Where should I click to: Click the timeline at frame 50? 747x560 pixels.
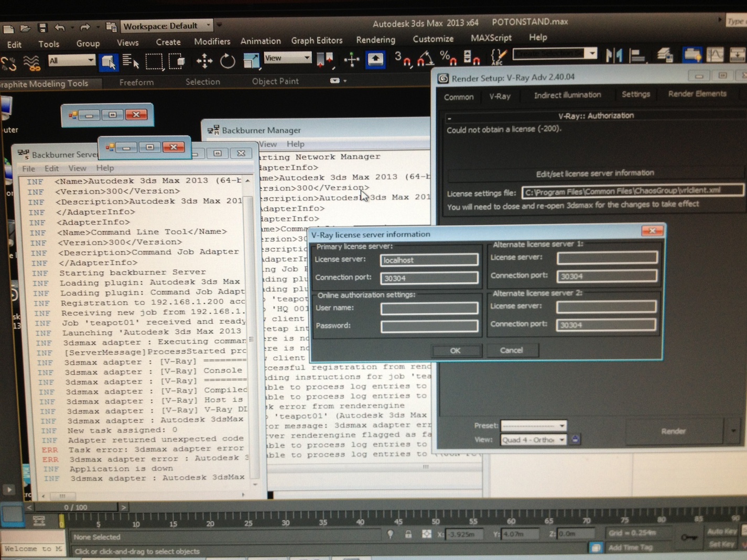click(x=435, y=519)
